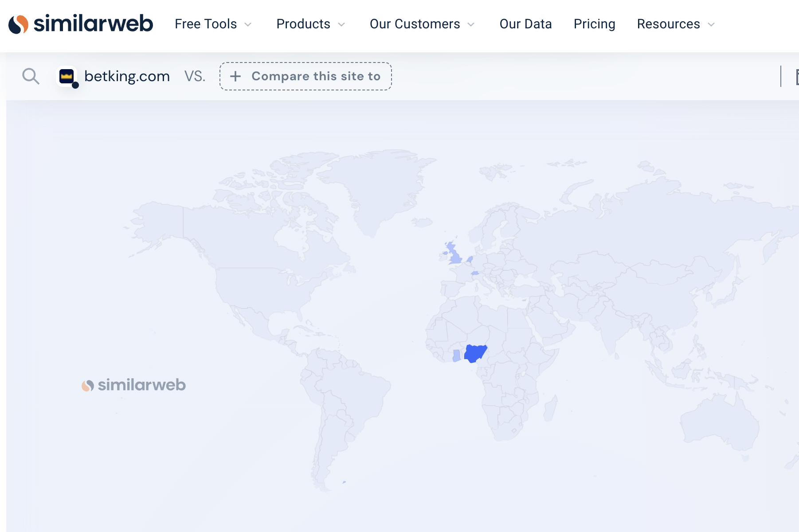799x532 pixels.
Task: Open the search magnifier icon
Action: 31,76
